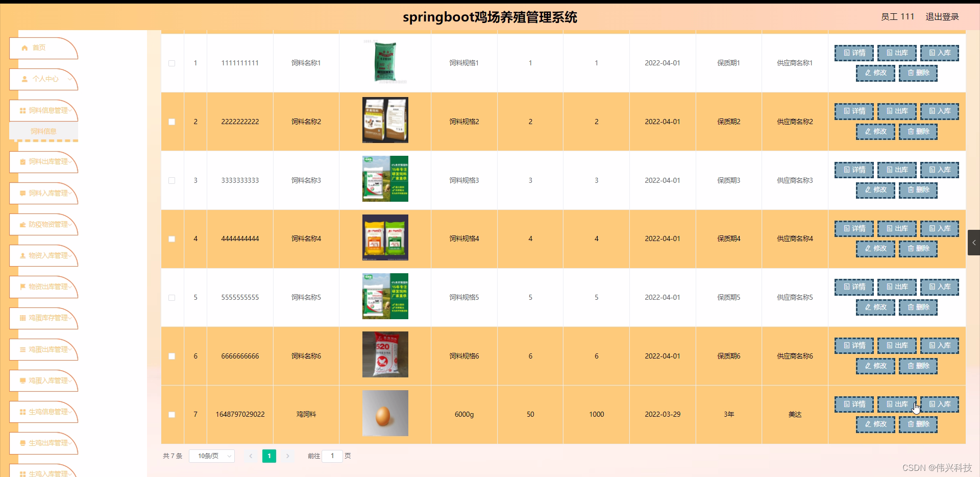Click 修改 button for row 2
980x477 pixels.
(875, 131)
